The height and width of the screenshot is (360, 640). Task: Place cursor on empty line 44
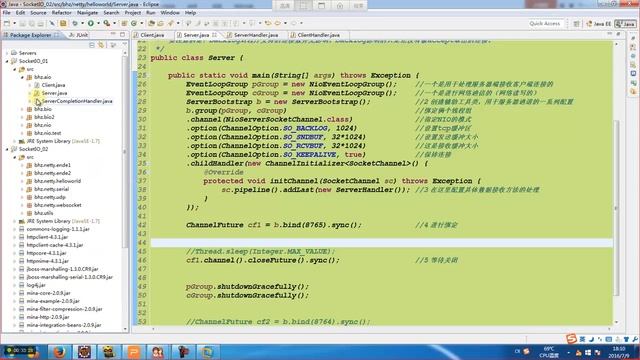point(382,243)
